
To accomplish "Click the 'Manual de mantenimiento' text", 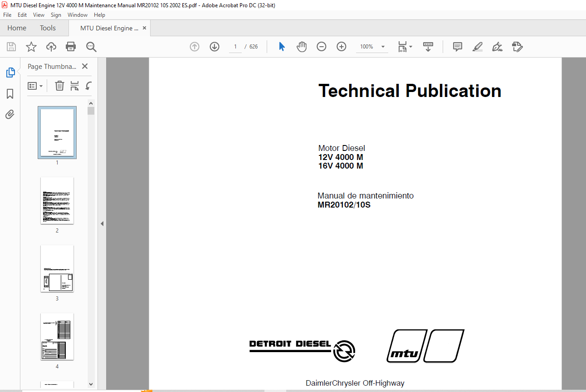I will pyautogui.click(x=366, y=196).
